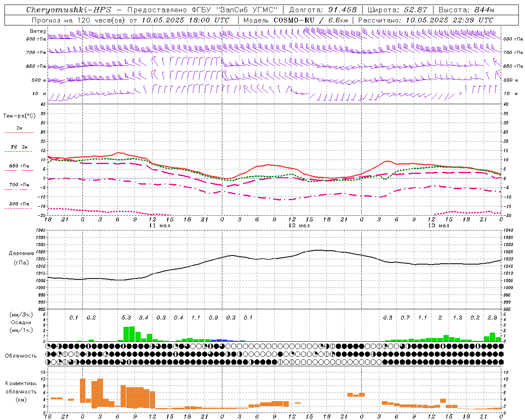Click the Осадки panel label
Viewport: 525px width, 420px height.
[x=21, y=322]
